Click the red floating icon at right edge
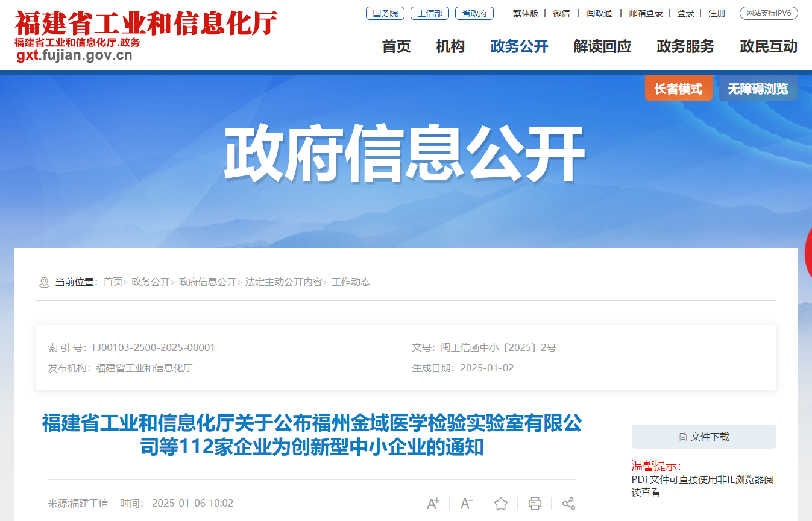 808,250
